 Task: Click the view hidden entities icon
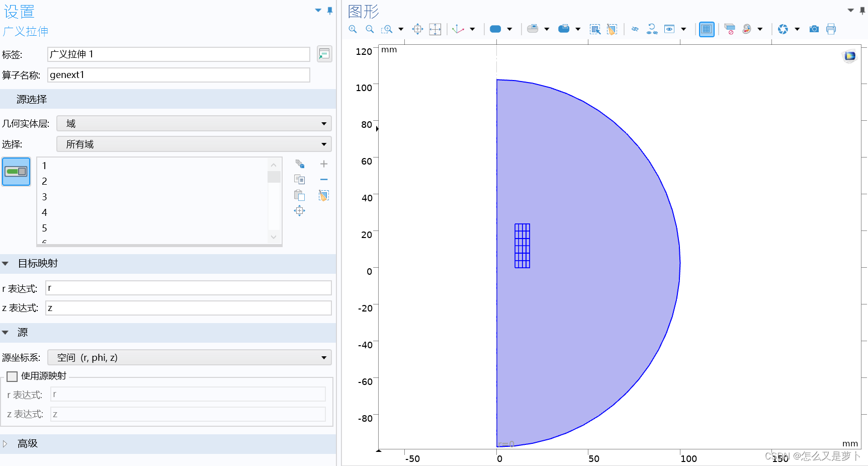coord(669,29)
